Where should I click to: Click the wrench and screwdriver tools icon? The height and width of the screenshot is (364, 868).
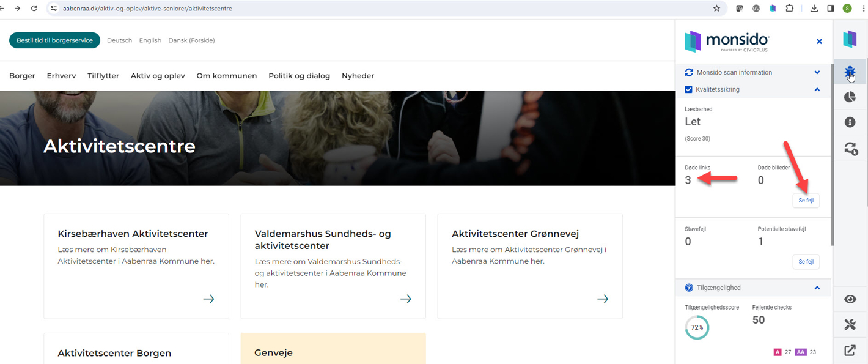(850, 325)
